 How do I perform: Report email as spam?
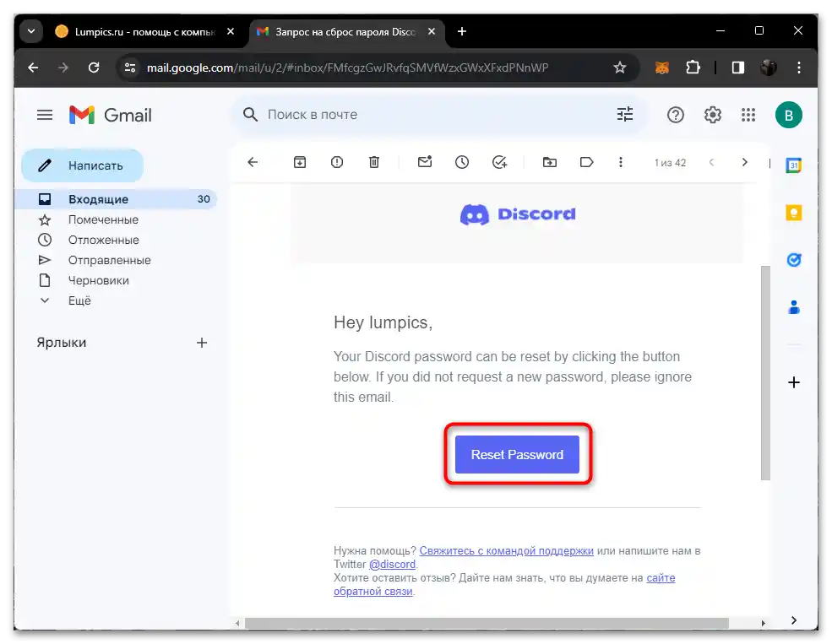[337, 162]
